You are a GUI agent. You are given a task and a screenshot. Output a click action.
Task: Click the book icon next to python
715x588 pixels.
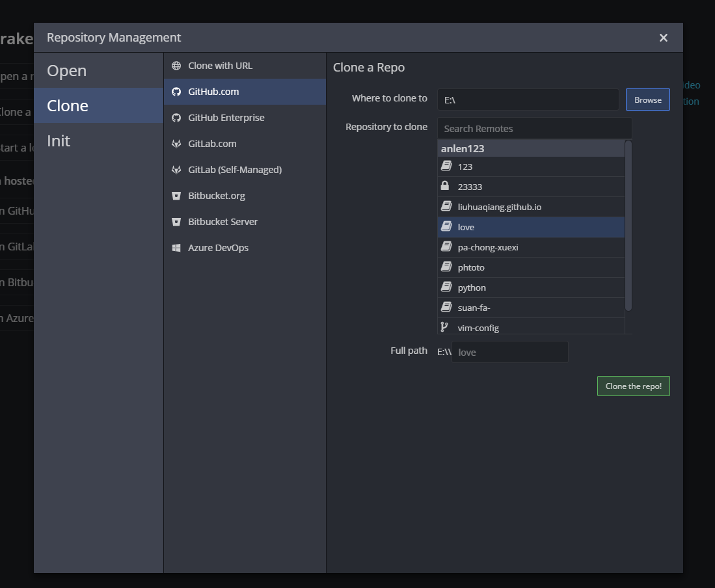pos(446,287)
